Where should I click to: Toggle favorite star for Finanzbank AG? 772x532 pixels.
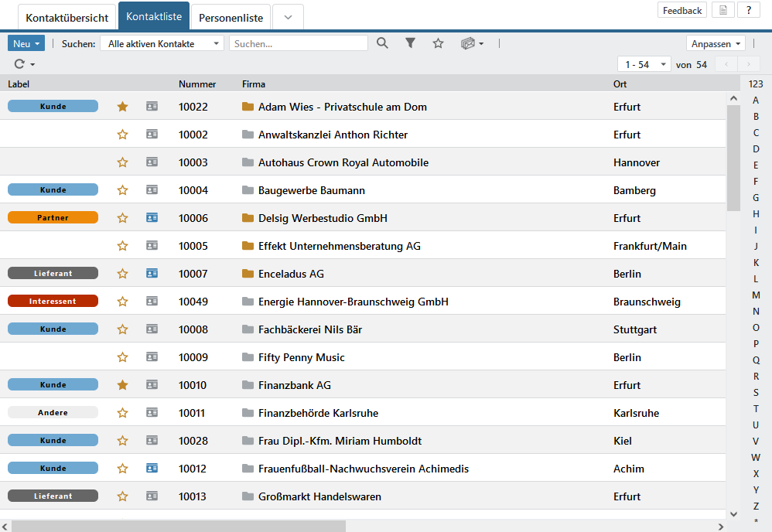(x=122, y=385)
